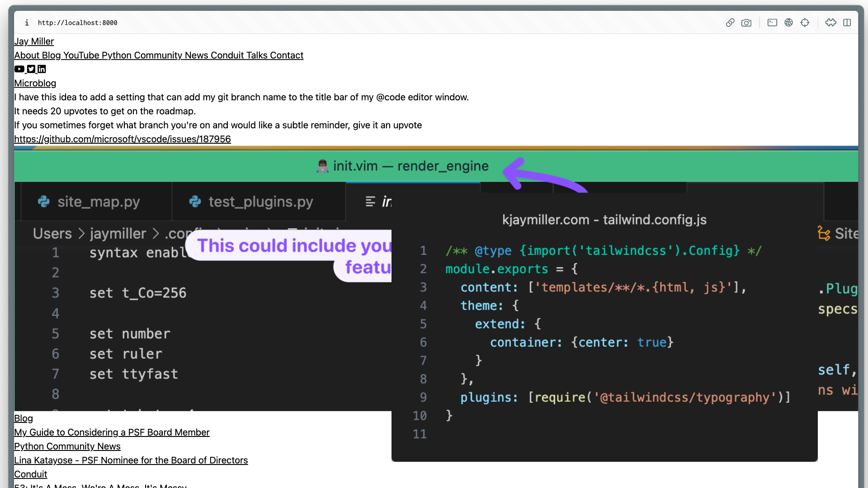
Task: Open the Jay Miller home link
Action: (x=34, y=41)
